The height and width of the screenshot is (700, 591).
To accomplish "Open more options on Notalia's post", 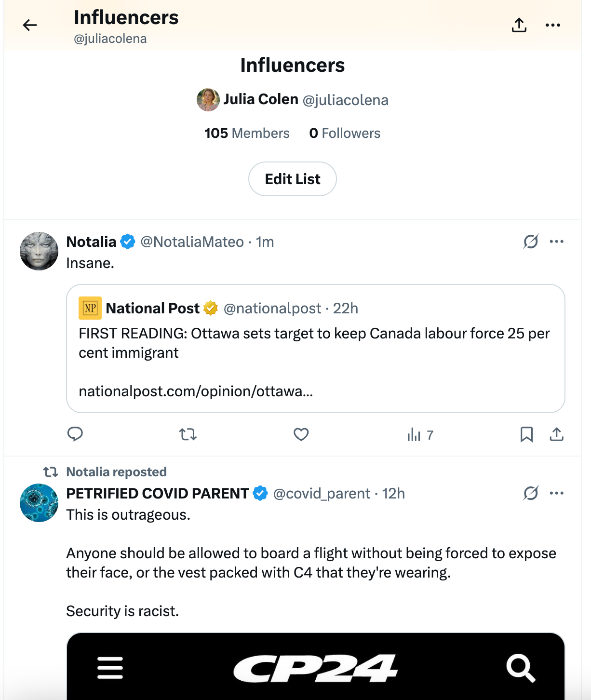I will [x=557, y=242].
